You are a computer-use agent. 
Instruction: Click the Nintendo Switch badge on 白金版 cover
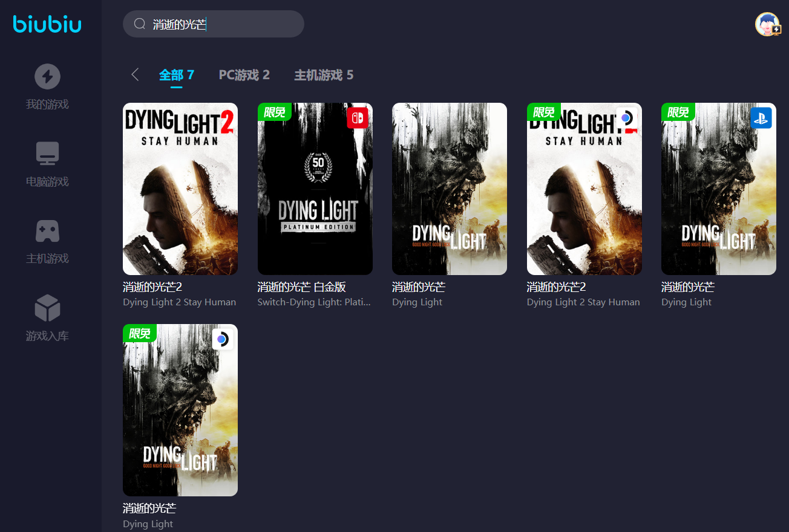coord(357,118)
